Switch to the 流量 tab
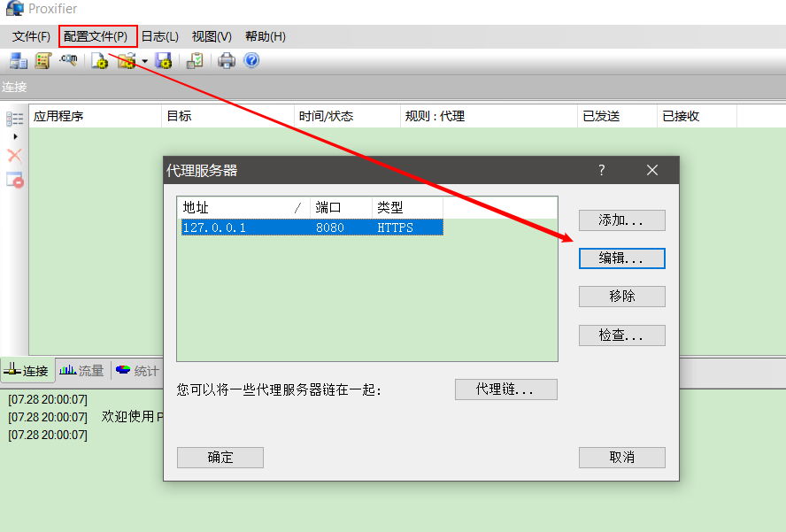Image resolution: width=786 pixels, height=532 pixels. point(81,371)
